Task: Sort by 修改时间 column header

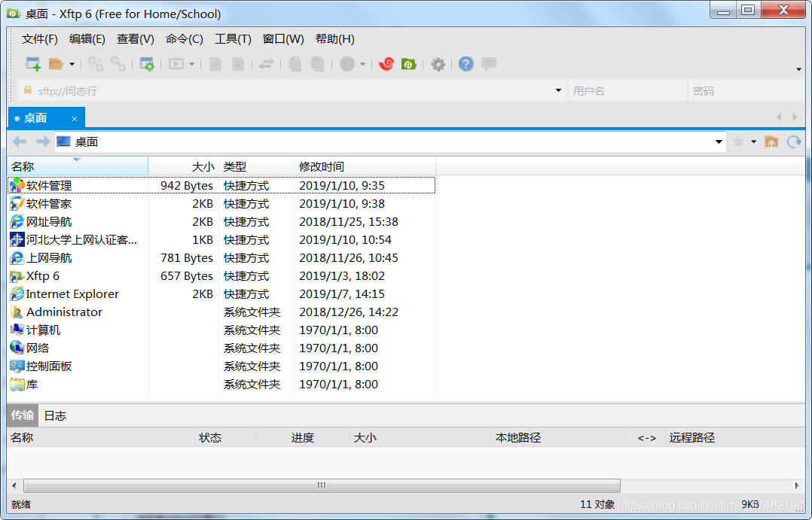Action: click(x=365, y=166)
